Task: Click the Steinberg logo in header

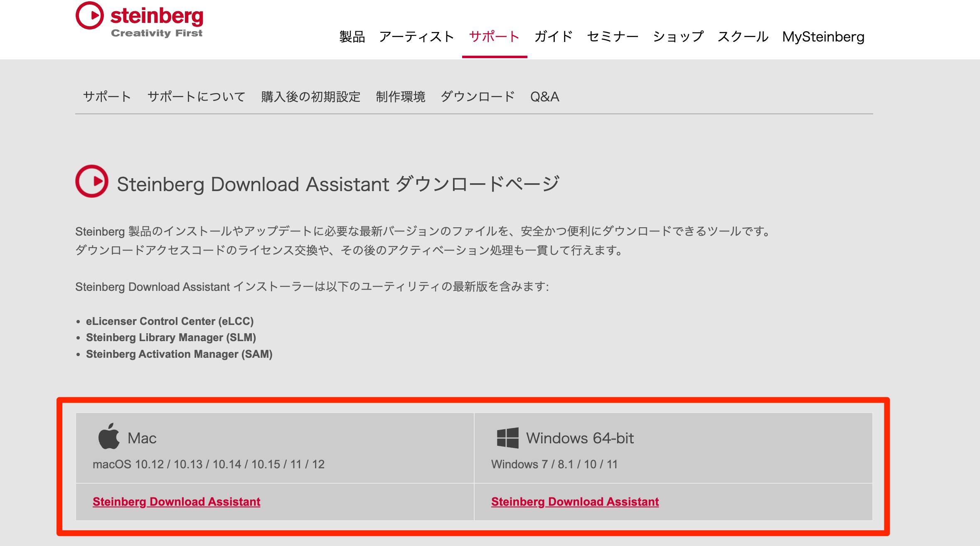Action: click(139, 20)
